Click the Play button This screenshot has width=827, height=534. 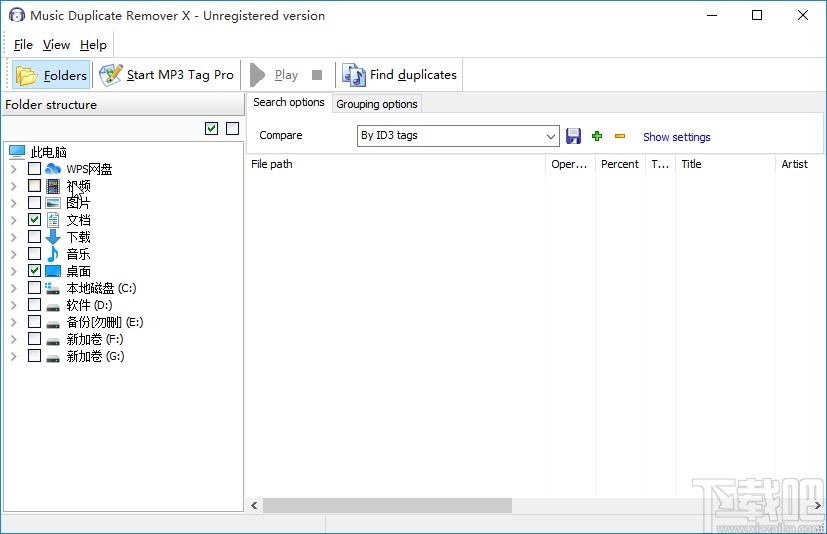[275, 75]
